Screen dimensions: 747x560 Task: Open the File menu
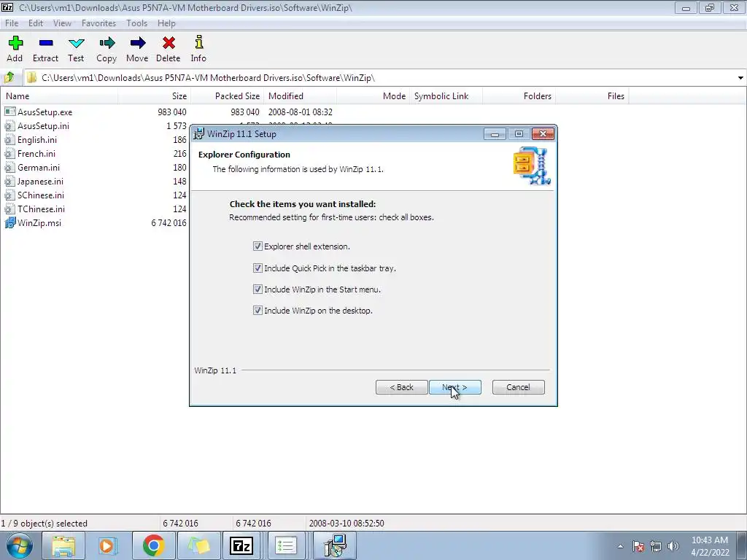click(x=12, y=23)
